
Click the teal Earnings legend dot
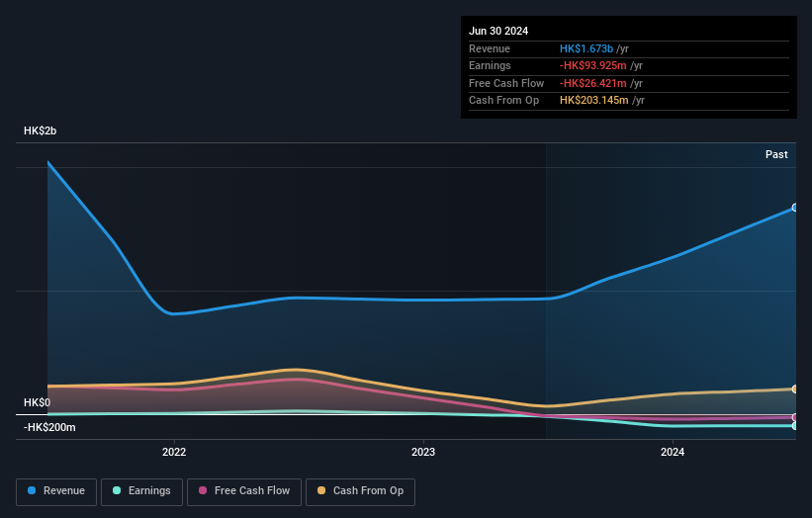coord(117,490)
